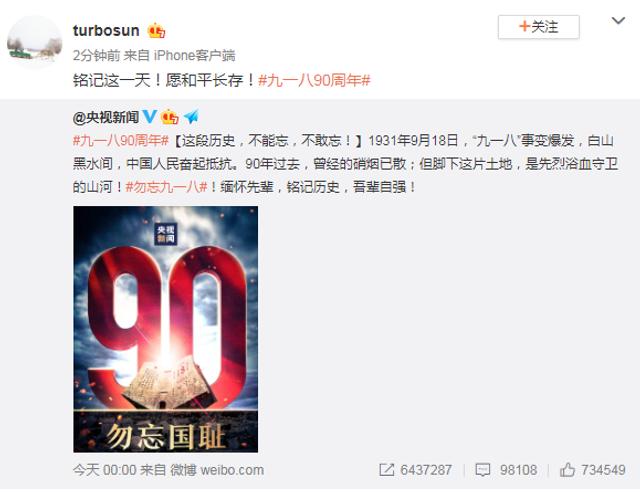
Task: Open the comments icon showing 98108
Action: pyautogui.click(x=483, y=470)
